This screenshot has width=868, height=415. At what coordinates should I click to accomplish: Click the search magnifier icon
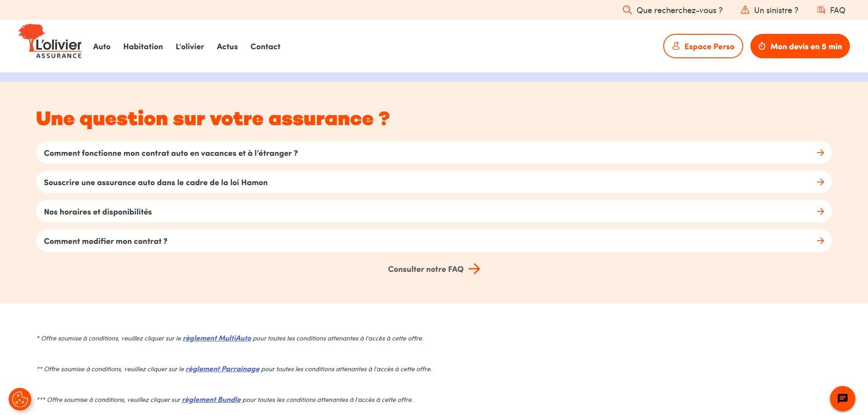coord(627,10)
